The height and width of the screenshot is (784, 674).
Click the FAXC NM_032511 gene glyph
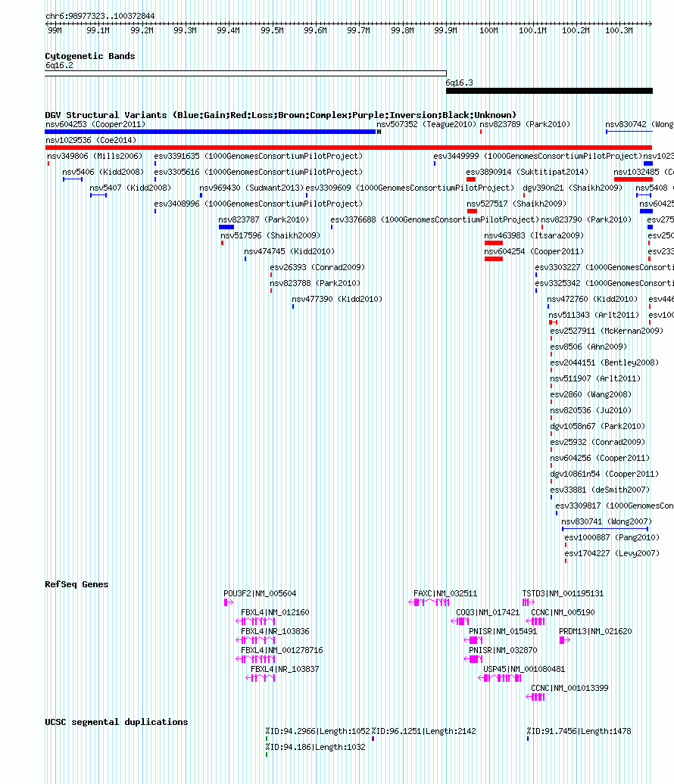click(429, 602)
